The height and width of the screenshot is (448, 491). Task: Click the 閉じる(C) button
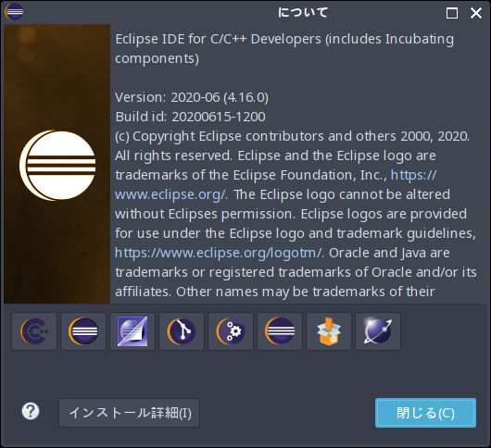(425, 413)
